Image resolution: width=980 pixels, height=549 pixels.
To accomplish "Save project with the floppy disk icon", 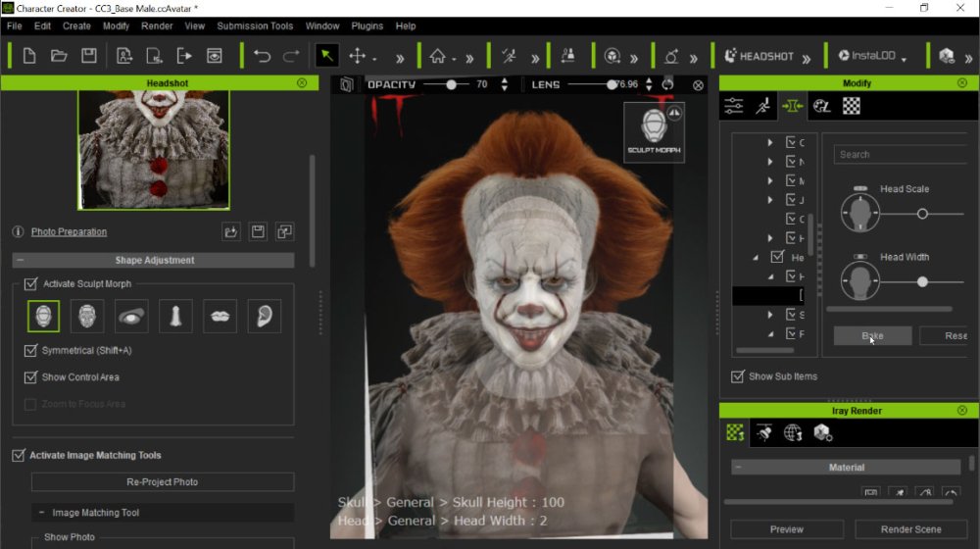I will click(89, 56).
